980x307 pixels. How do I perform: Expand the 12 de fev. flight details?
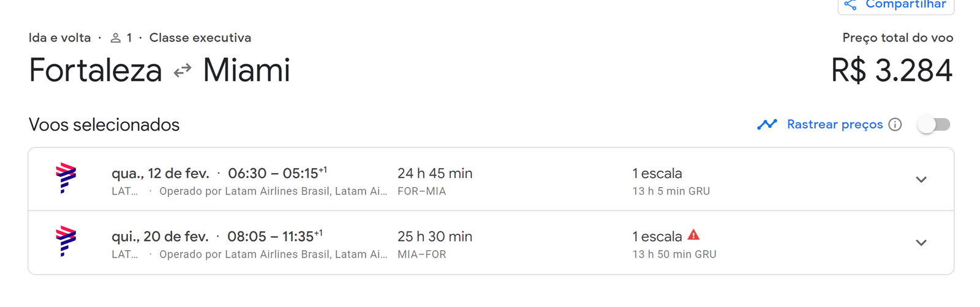[x=921, y=180]
